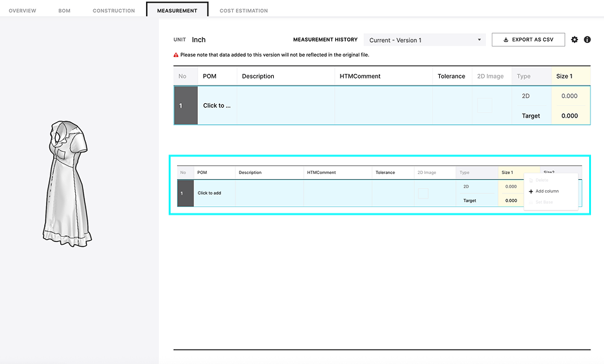Click the 2D type label in the top table

(x=525, y=96)
